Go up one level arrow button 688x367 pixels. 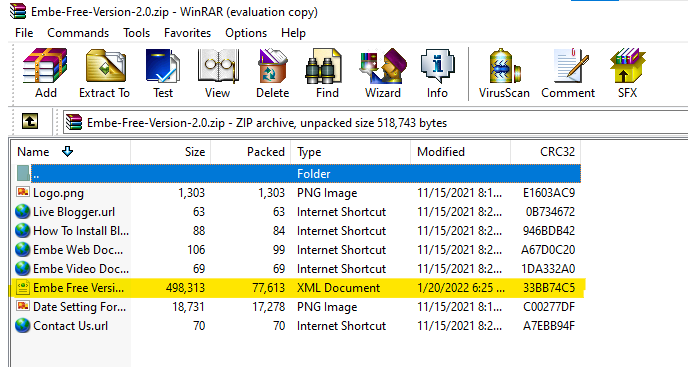pyautogui.click(x=30, y=121)
